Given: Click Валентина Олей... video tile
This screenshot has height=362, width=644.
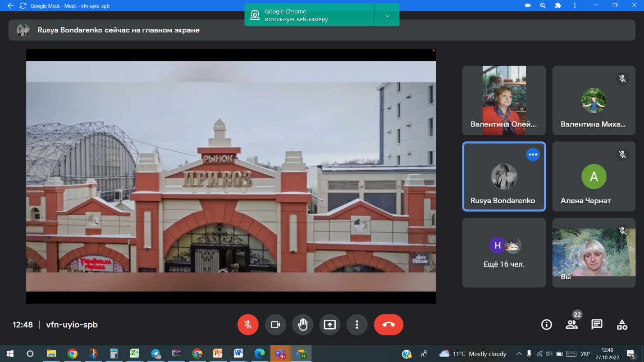Looking at the screenshot, I should [x=504, y=100].
